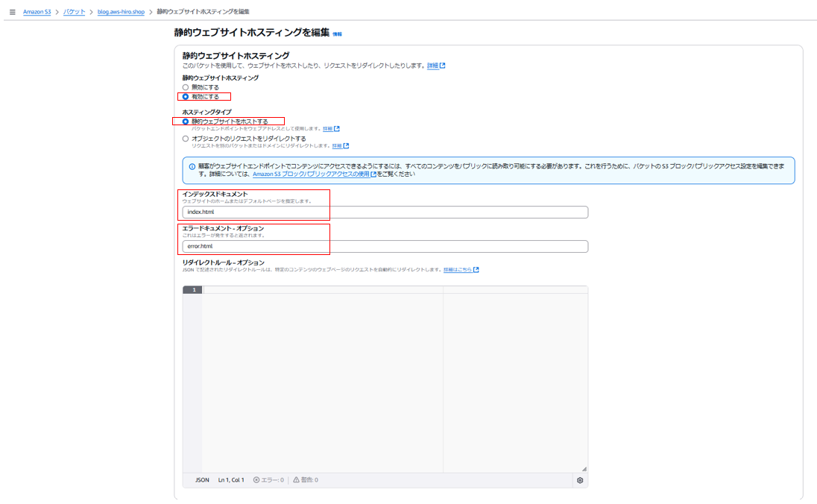817x504 pixels.
Task: Go to バケット breadcrumb
Action: (x=74, y=12)
